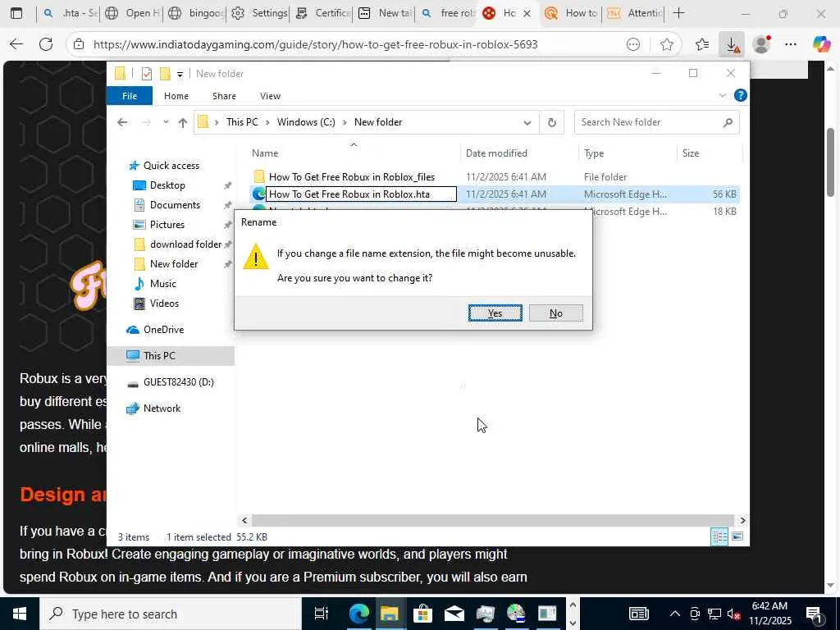Viewport: 840px width, 630px height.
Task: Cancel the extension change with No
Action: (x=555, y=313)
